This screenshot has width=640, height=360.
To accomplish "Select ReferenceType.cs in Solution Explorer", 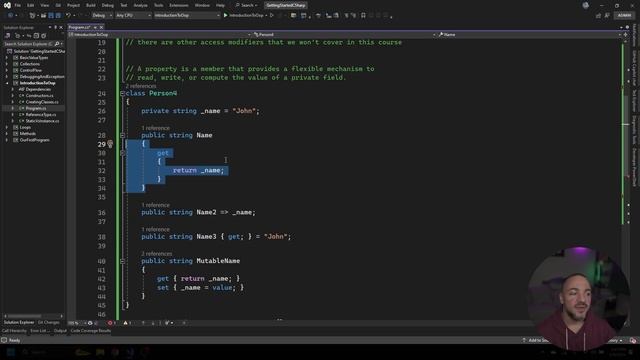I will [41, 115].
